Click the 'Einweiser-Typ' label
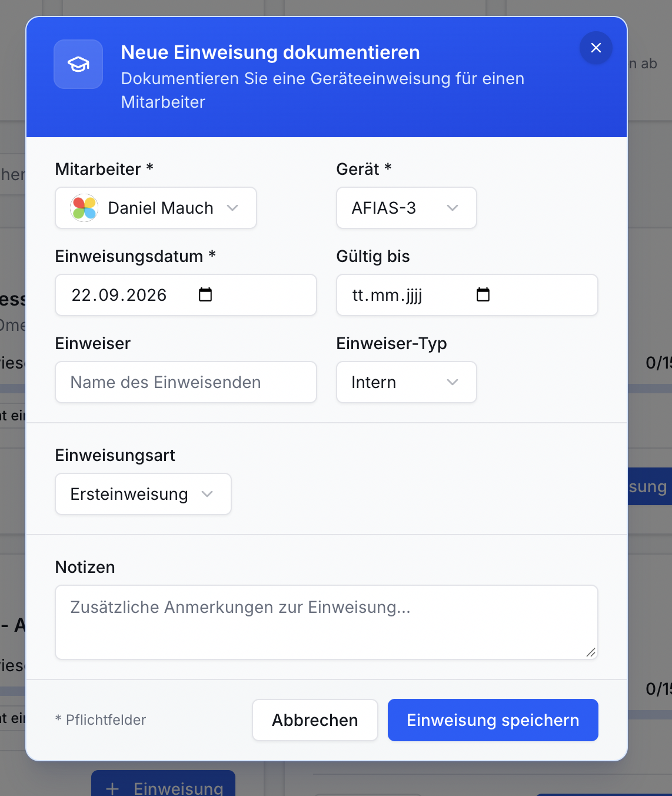 pos(391,343)
